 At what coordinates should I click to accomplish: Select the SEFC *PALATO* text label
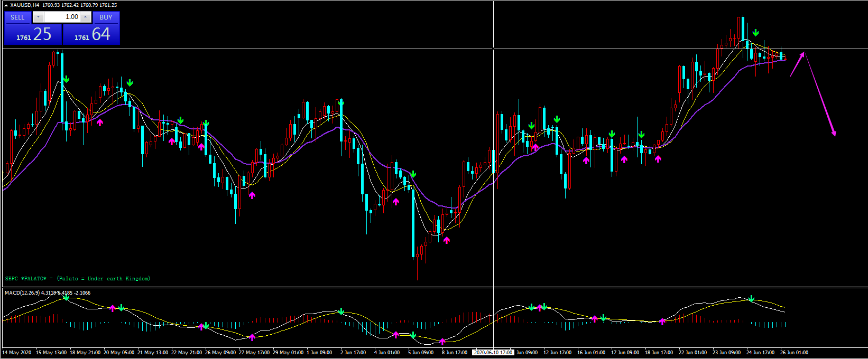tap(78, 279)
